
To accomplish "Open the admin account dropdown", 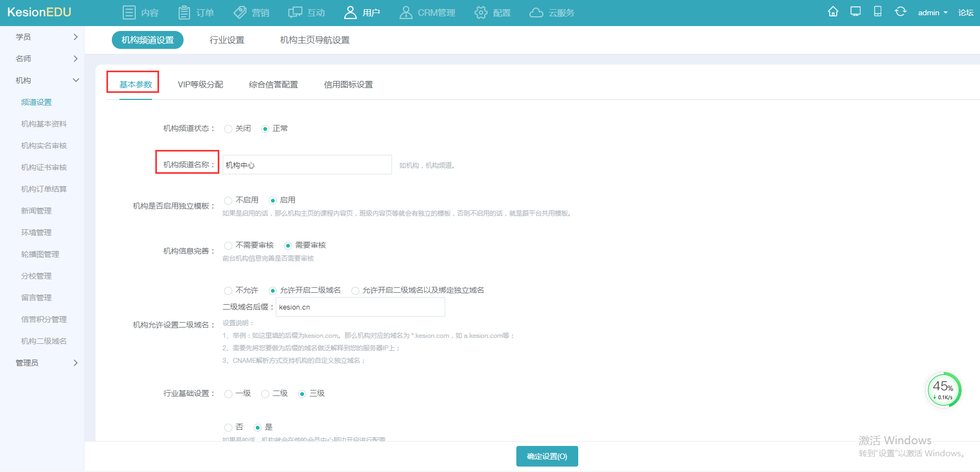I will pos(932,12).
